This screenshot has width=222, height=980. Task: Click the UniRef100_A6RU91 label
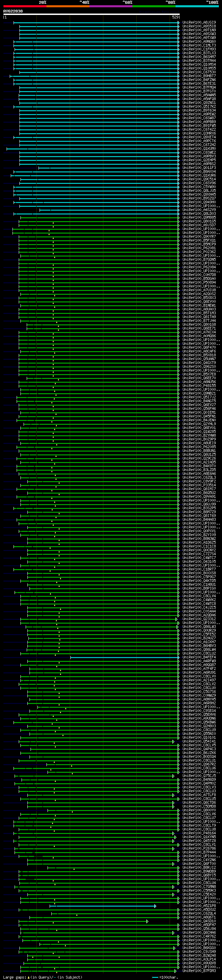(x=199, y=673)
